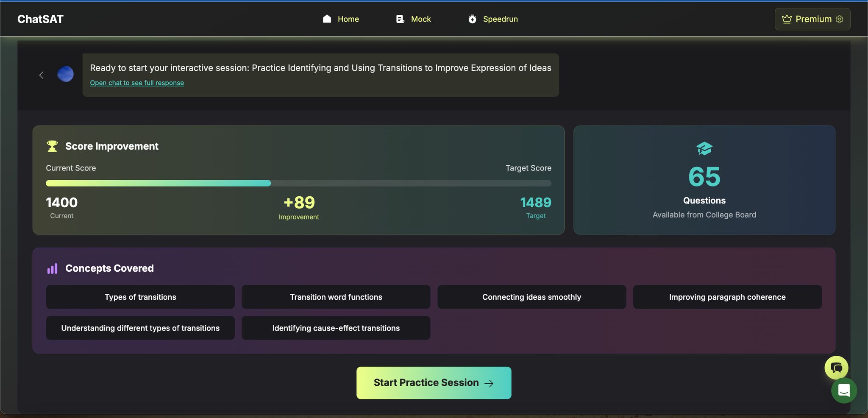Select Improving paragraph coherence concept
Screen dimensions: 868x418
727,297
